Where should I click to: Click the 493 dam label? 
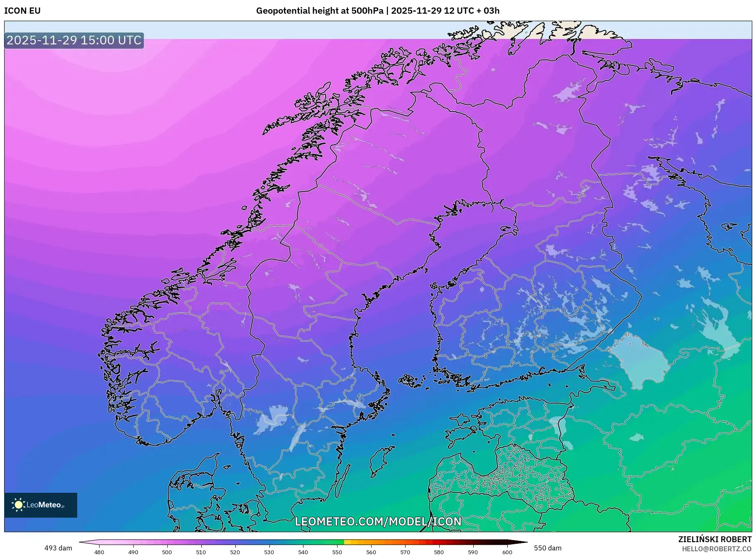(x=58, y=548)
